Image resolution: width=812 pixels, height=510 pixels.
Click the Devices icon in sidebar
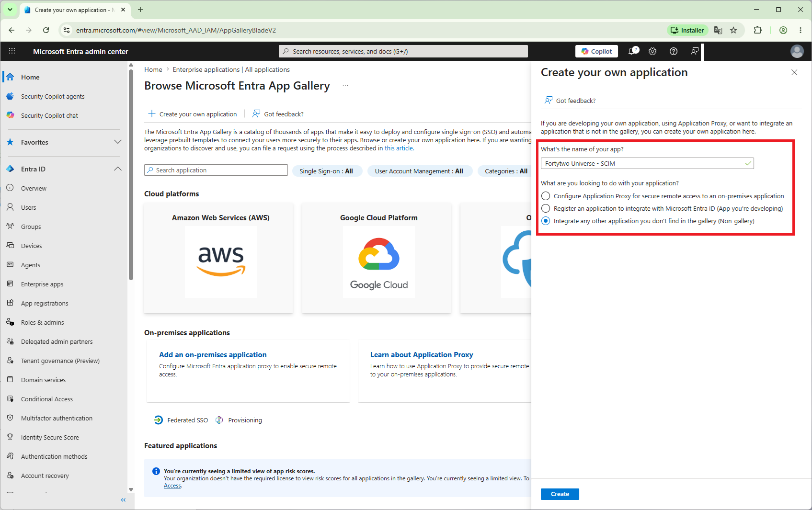pos(10,245)
